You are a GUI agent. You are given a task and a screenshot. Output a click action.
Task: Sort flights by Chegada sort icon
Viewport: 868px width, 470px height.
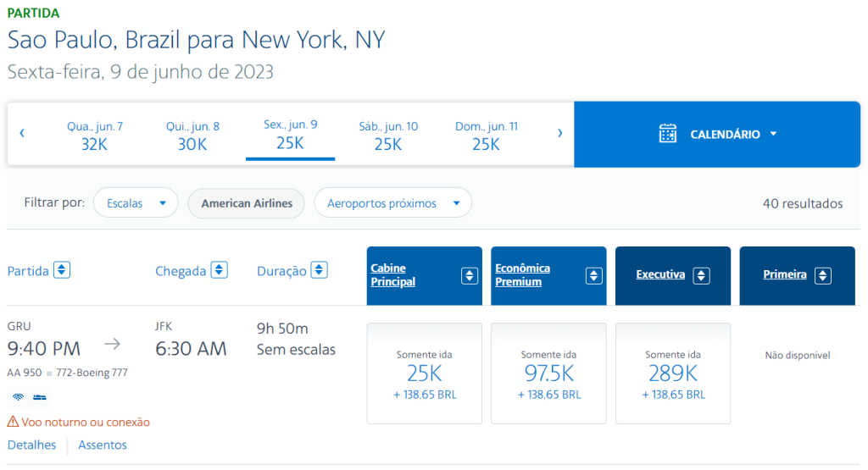(x=219, y=270)
